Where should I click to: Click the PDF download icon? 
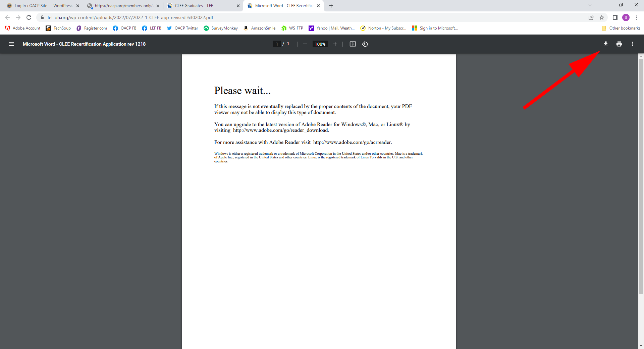pos(605,44)
